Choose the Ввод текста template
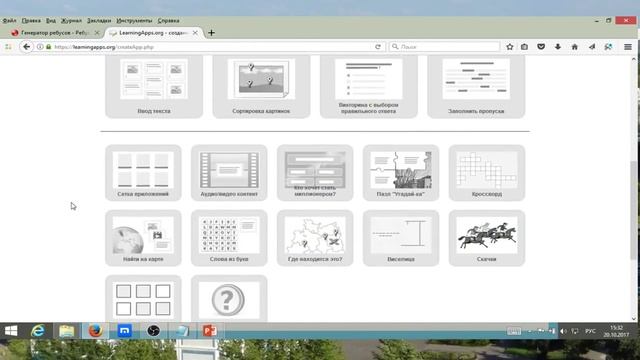This screenshot has height=360, width=640. click(154, 87)
